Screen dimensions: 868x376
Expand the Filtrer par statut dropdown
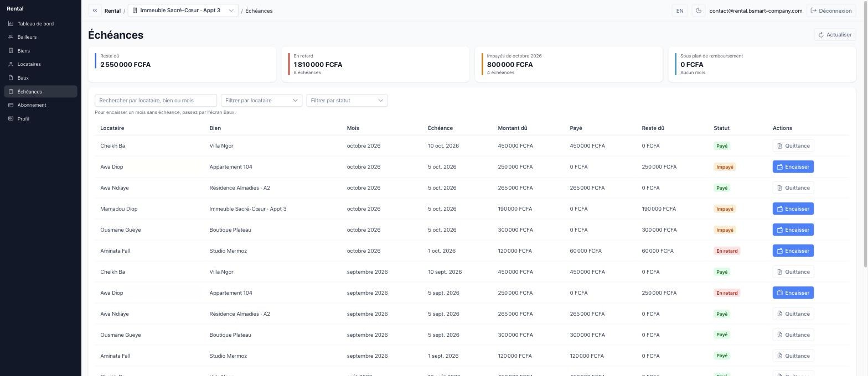coord(347,101)
